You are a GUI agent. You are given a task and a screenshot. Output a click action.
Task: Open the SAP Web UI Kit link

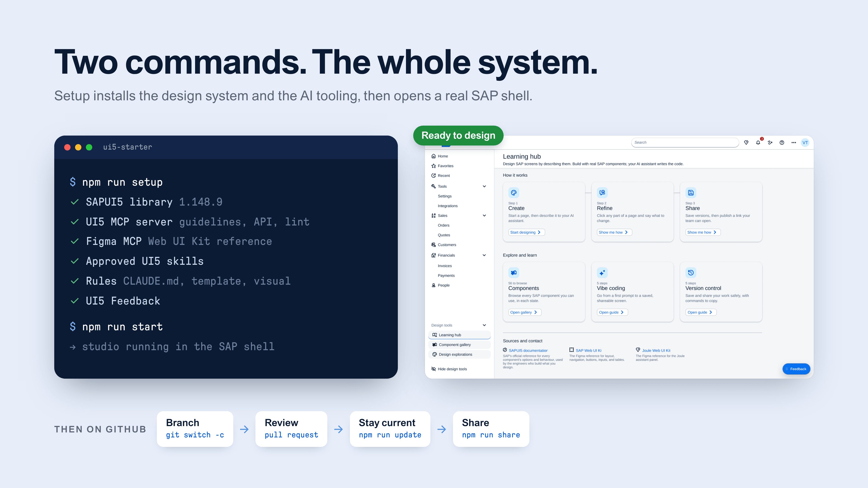click(x=588, y=351)
